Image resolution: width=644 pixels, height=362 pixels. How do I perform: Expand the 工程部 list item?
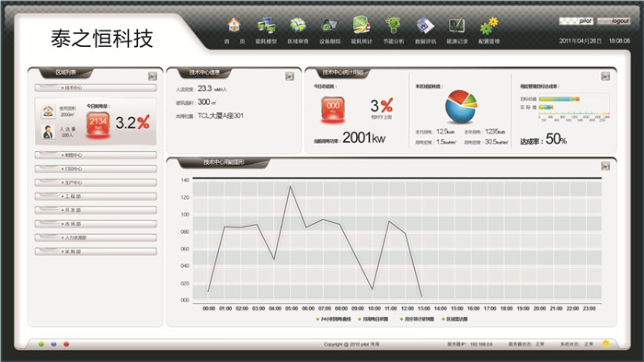(96, 196)
